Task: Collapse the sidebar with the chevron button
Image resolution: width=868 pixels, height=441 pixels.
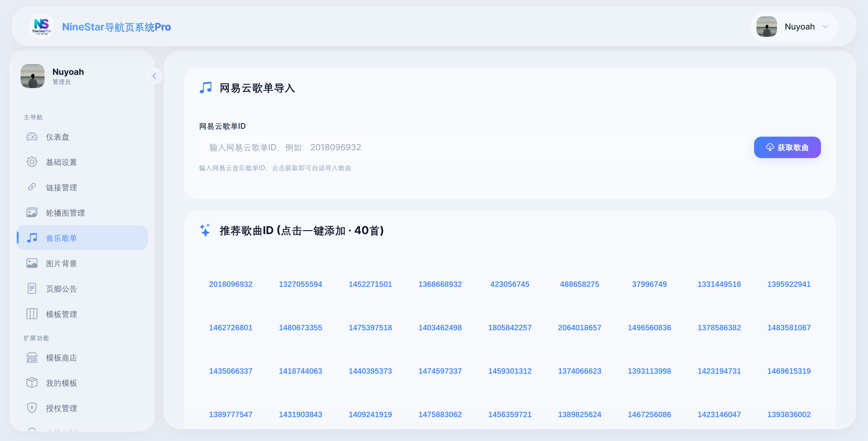Action: click(154, 76)
